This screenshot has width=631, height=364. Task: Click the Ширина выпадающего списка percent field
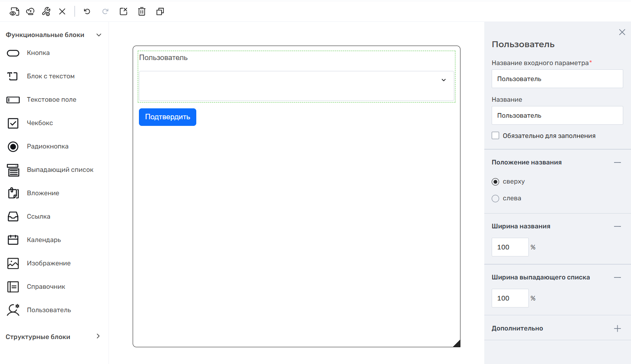coord(510,299)
